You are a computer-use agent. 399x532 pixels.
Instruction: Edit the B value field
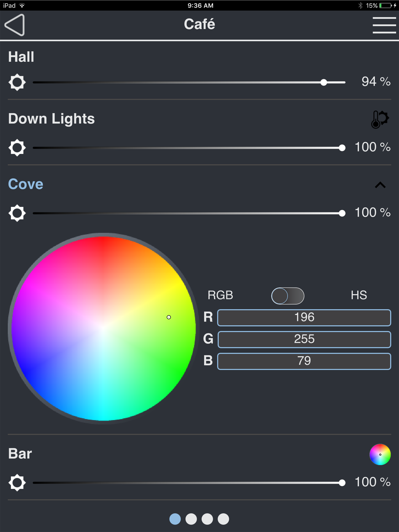pos(304,361)
